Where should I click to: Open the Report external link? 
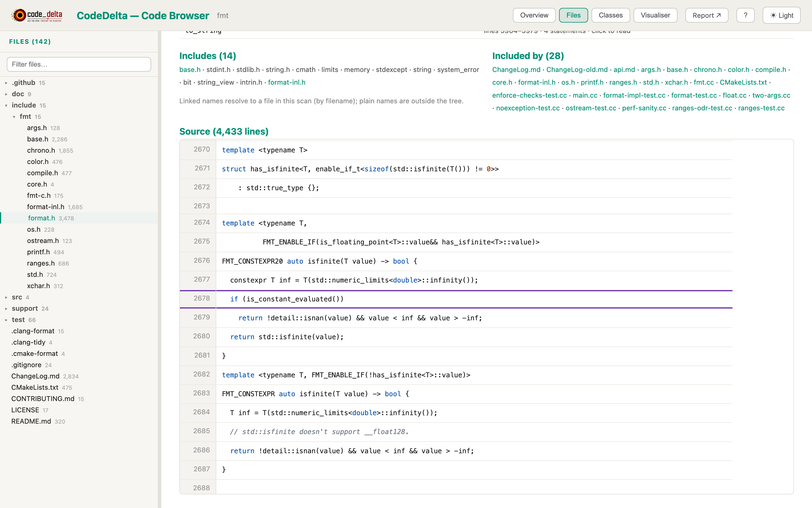tap(707, 16)
